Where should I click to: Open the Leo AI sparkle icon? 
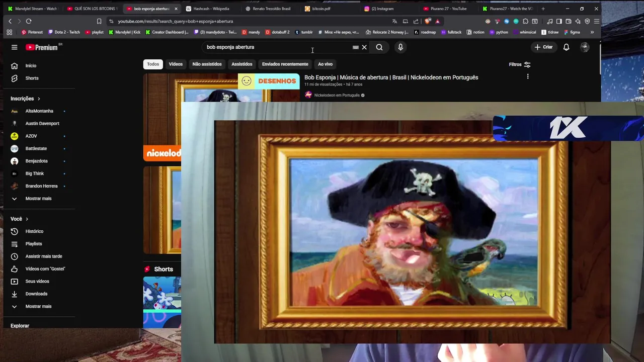(578, 21)
